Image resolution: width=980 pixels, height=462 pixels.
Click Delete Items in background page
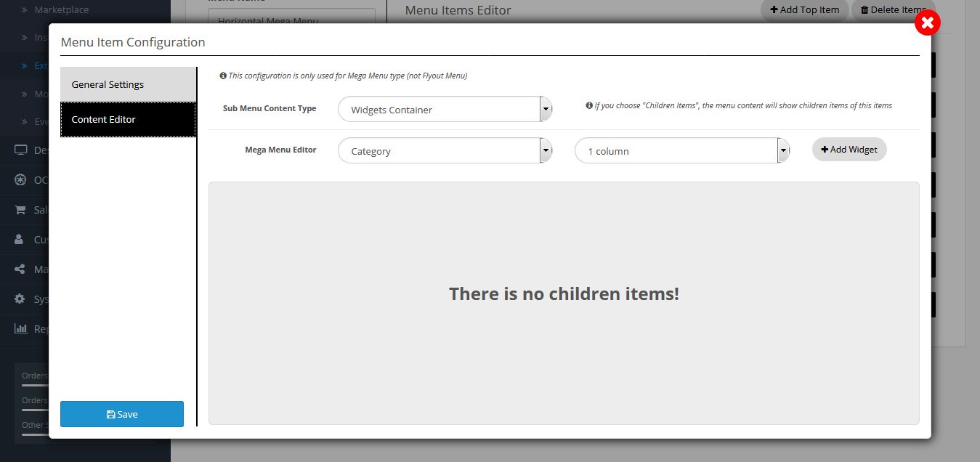tap(893, 10)
